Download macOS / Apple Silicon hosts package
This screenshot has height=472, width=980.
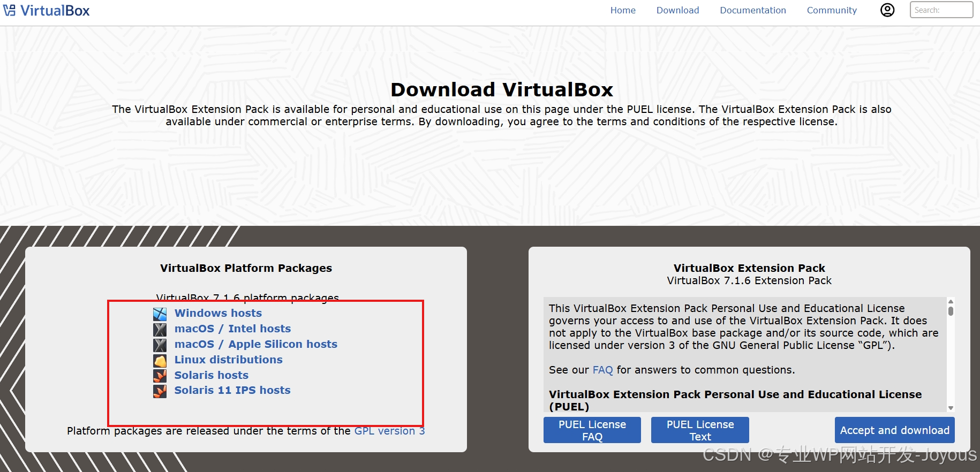[x=256, y=344]
